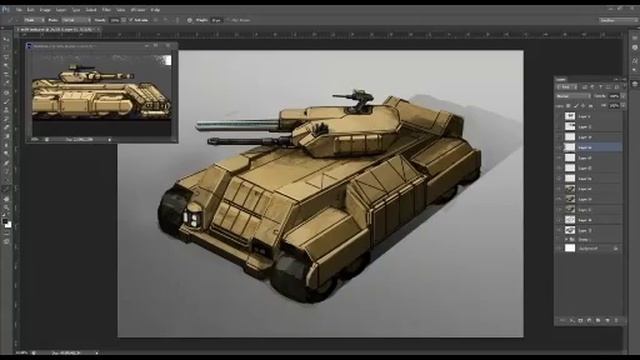
Task: Create a new layer icon
Action: (607, 321)
